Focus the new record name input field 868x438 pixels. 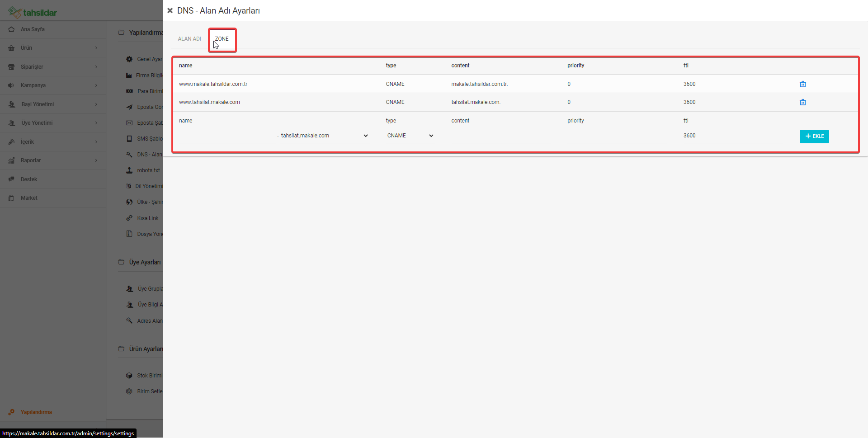(227, 136)
